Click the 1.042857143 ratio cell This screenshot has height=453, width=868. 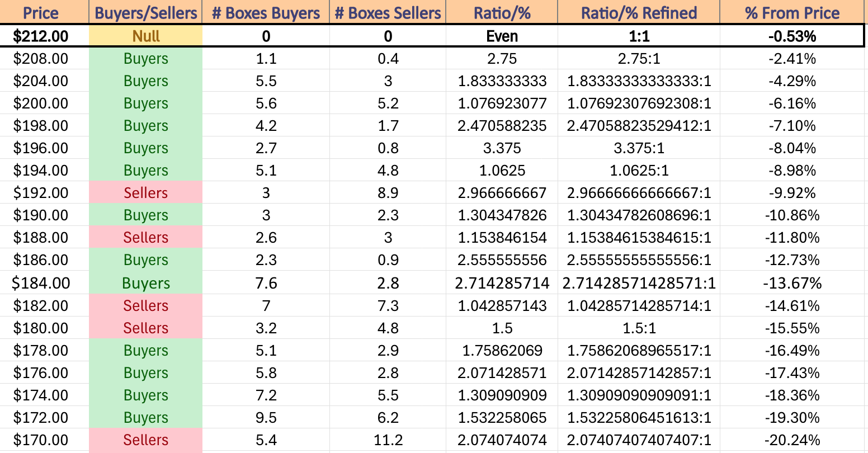[x=502, y=305]
